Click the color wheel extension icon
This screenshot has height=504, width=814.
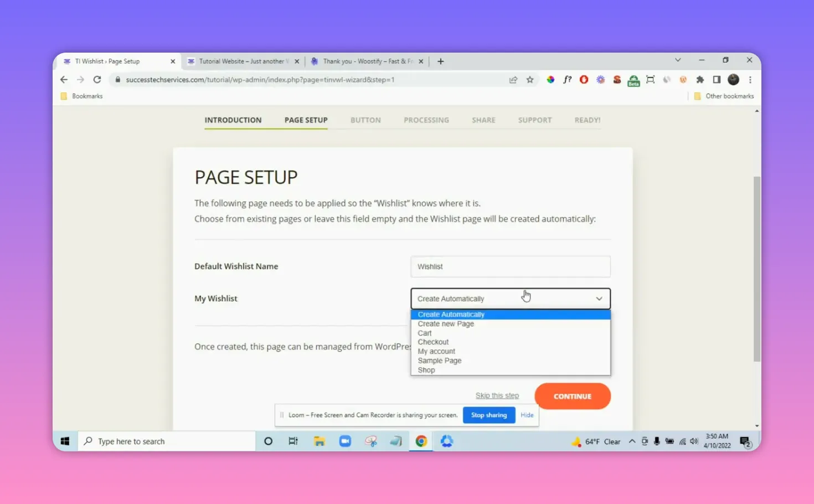pos(550,79)
